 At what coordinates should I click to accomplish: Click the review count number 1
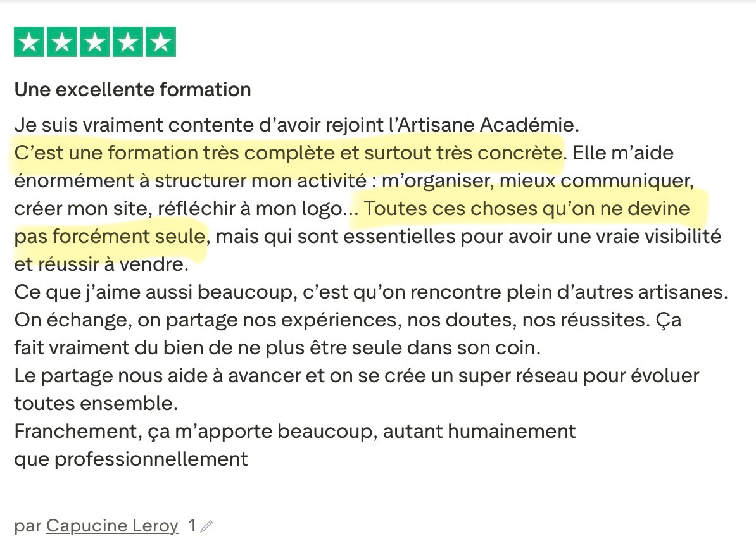click(192, 525)
